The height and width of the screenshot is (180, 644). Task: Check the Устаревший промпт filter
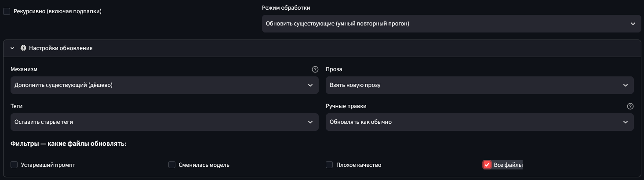tap(14, 165)
